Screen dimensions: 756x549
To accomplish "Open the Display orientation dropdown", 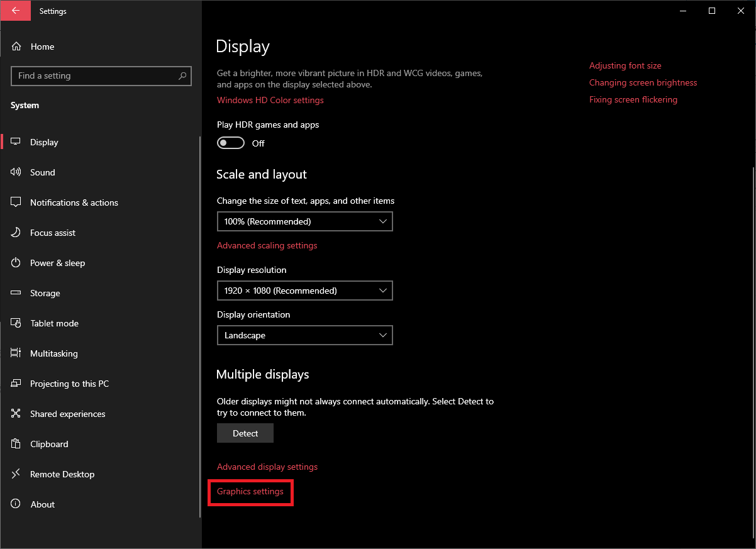I will 304,335.
